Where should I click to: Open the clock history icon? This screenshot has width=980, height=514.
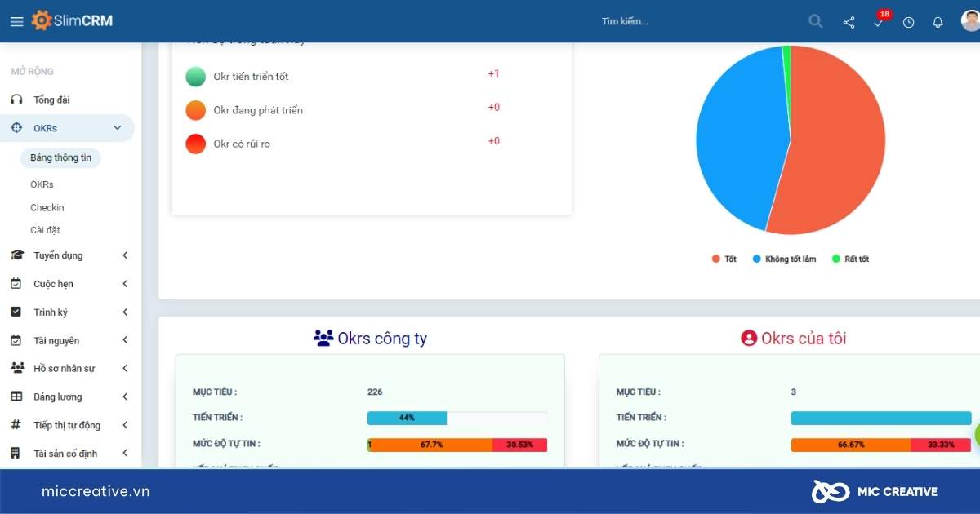pyautogui.click(x=908, y=22)
